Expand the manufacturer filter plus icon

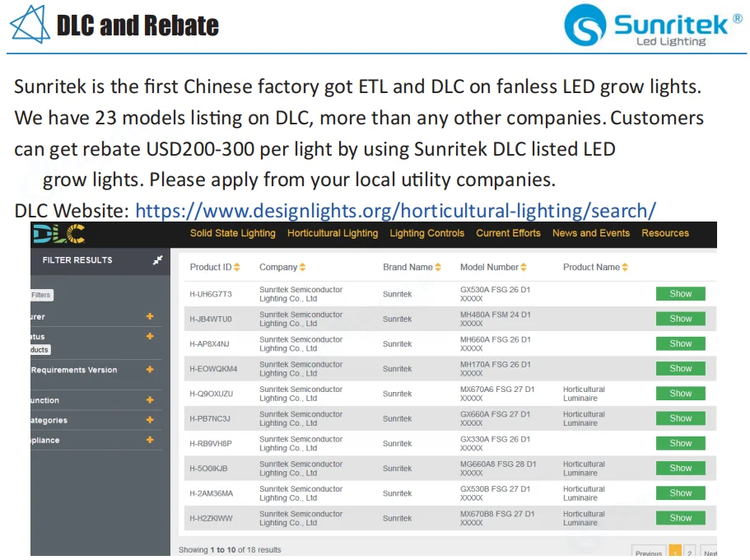coord(150,316)
